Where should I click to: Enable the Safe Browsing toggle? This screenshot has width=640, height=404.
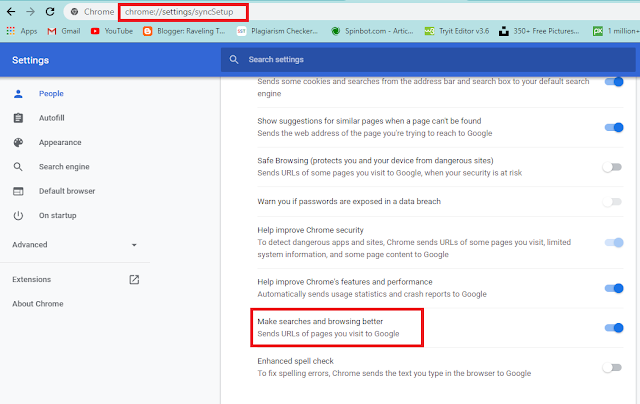point(612,167)
